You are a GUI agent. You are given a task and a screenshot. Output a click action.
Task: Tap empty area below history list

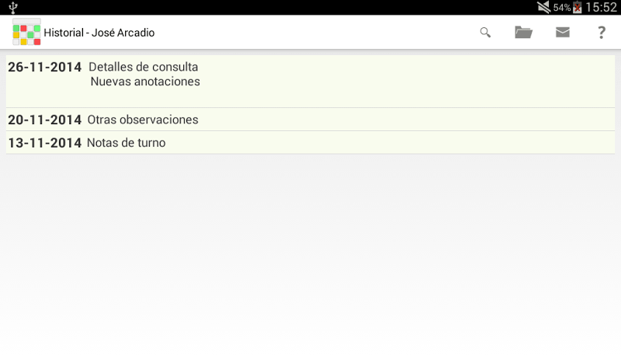(x=310, y=256)
